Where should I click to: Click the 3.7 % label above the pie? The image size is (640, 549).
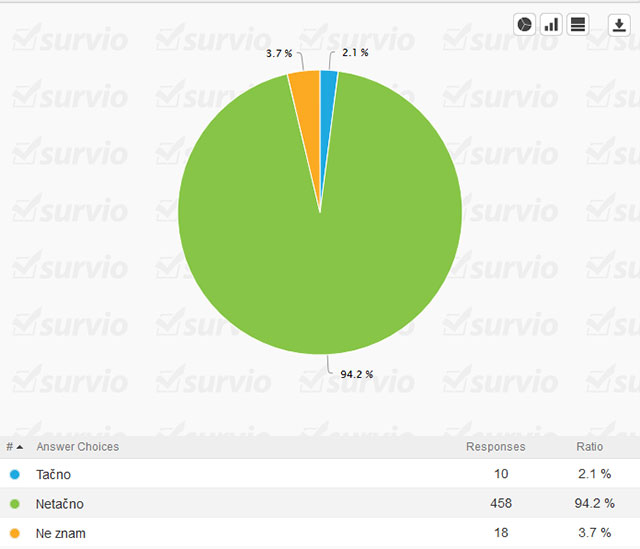[279, 52]
